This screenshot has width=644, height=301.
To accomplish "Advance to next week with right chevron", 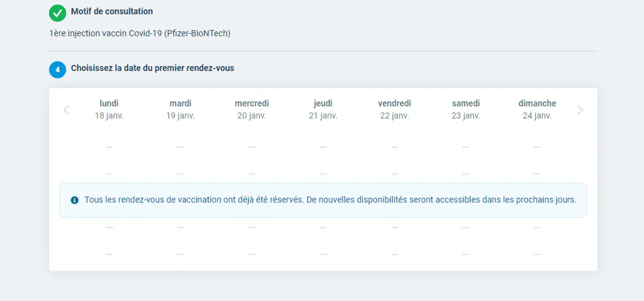I will (580, 110).
